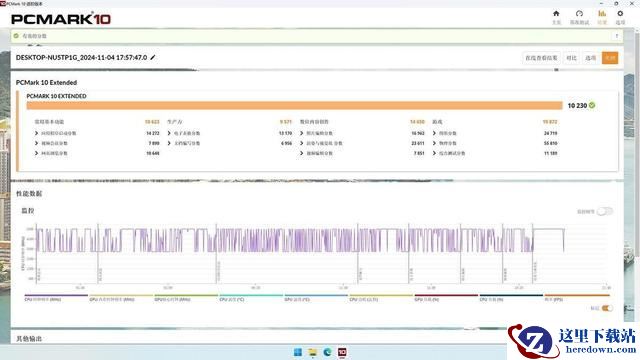Click the question mark in the green banner
This screenshot has height=360, width=640.
tap(617, 36)
